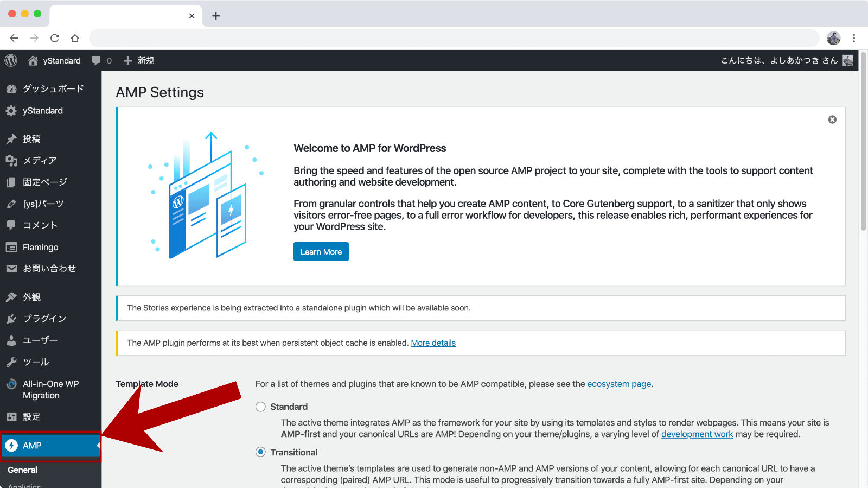Click the Template Mode label
Viewport: 868px width, 488px height.
click(147, 384)
